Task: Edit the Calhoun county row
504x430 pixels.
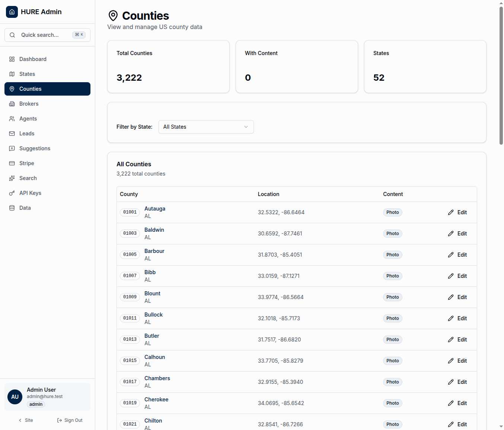Action: [457, 361]
